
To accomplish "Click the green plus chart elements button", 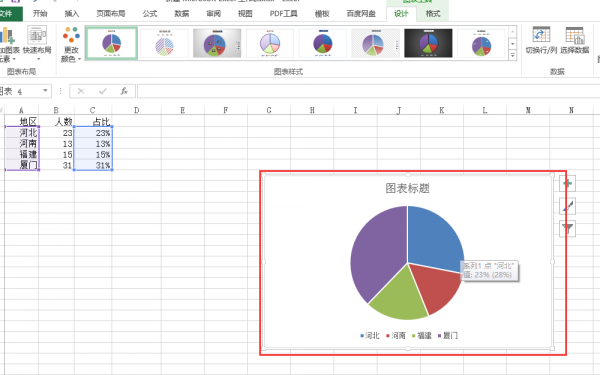I will 567,184.
